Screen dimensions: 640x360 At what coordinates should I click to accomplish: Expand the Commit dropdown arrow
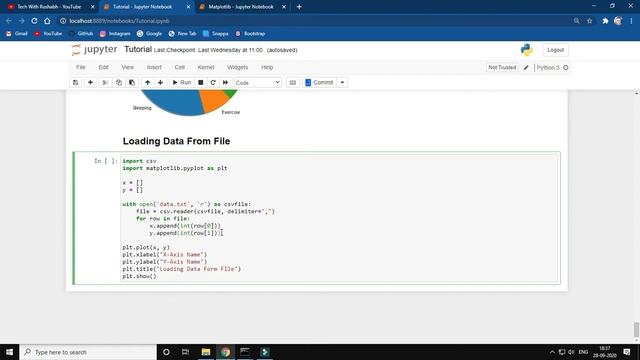(x=342, y=82)
